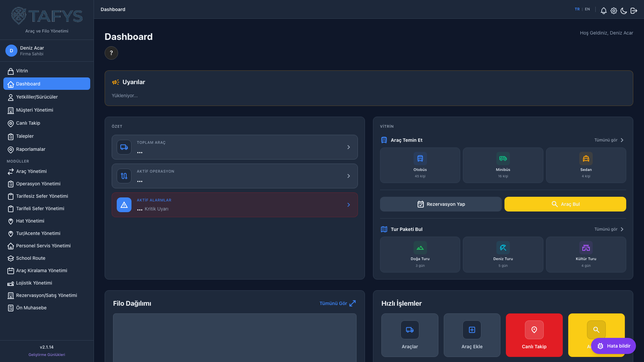Click the question mark help button
644x362 pixels.
[111, 53]
